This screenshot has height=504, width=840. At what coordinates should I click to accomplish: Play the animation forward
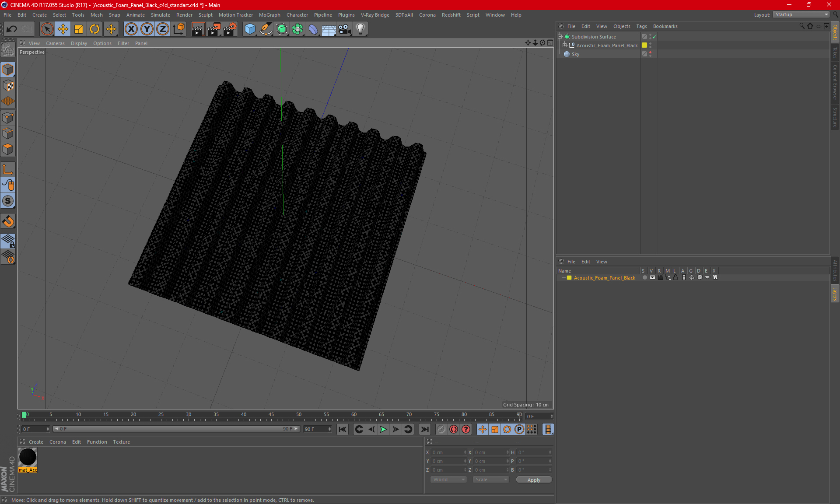point(383,430)
